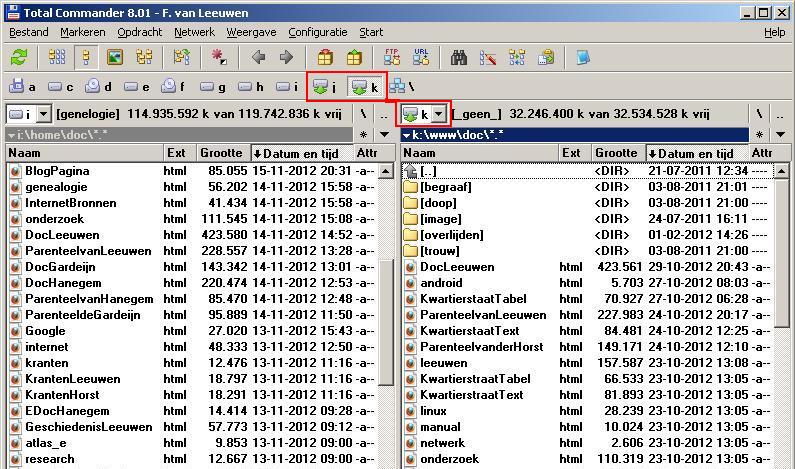Image resolution: width=795 pixels, height=469 pixels.
Task: Click the right panel path bar k:\www\doc
Action: coord(574,134)
